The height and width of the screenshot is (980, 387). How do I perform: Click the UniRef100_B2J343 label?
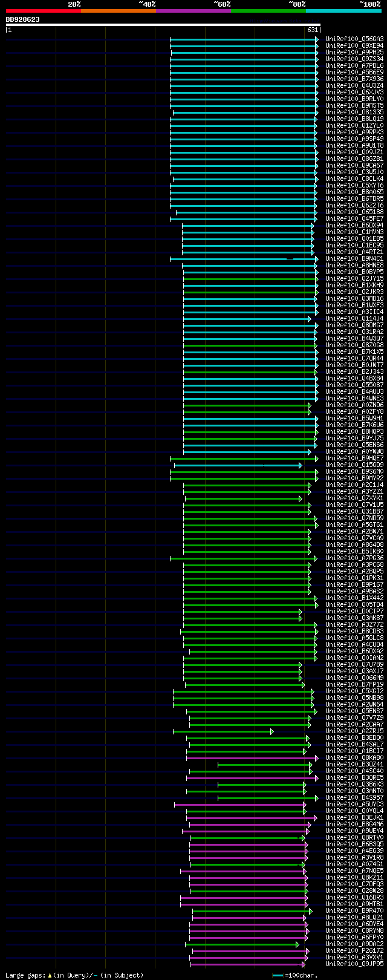pyautogui.click(x=354, y=371)
